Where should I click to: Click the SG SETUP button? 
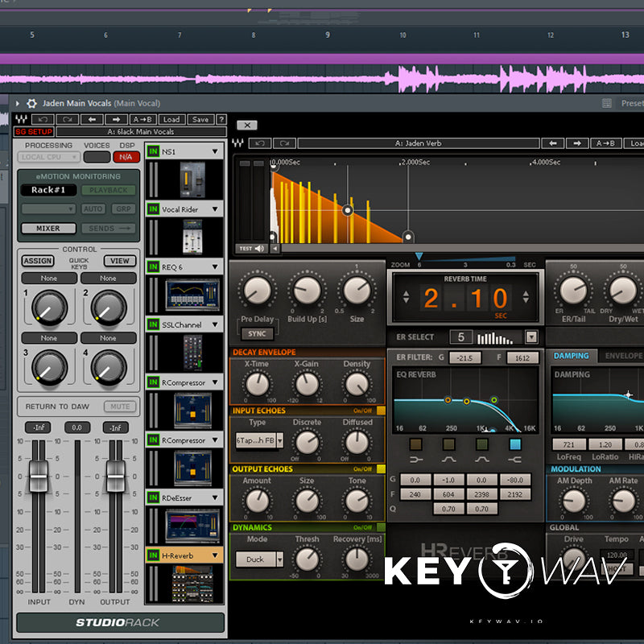click(34, 132)
